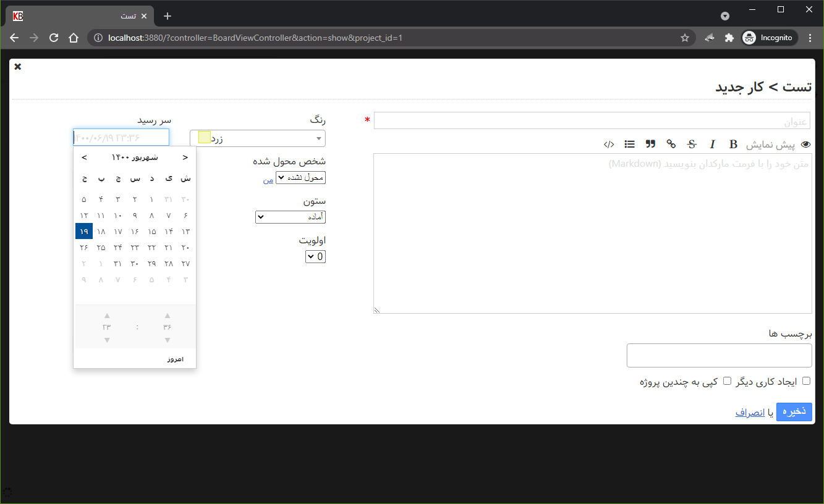This screenshot has width=824, height=504.
Task: Click the yellow color swatch in the color field
Action: coord(205,138)
